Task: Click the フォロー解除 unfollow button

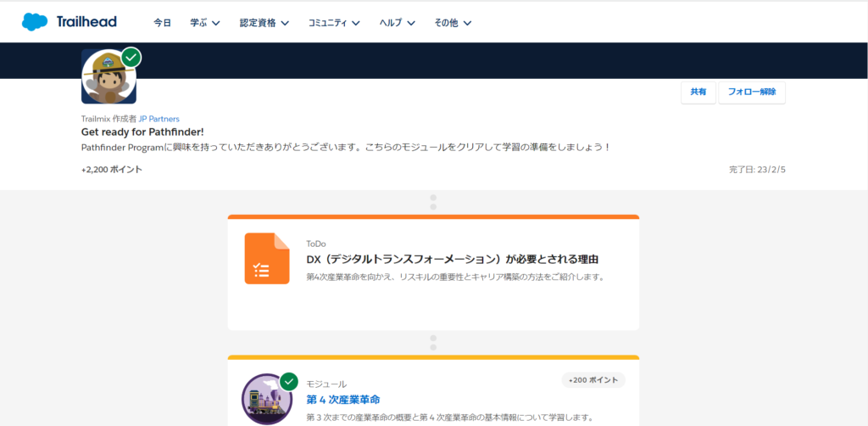Action: [x=752, y=92]
